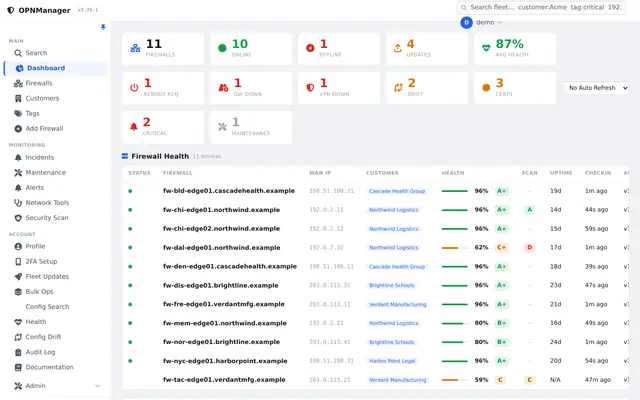
Task: Click the Health heartbeat icon in sidebar
Action: (x=18, y=322)
